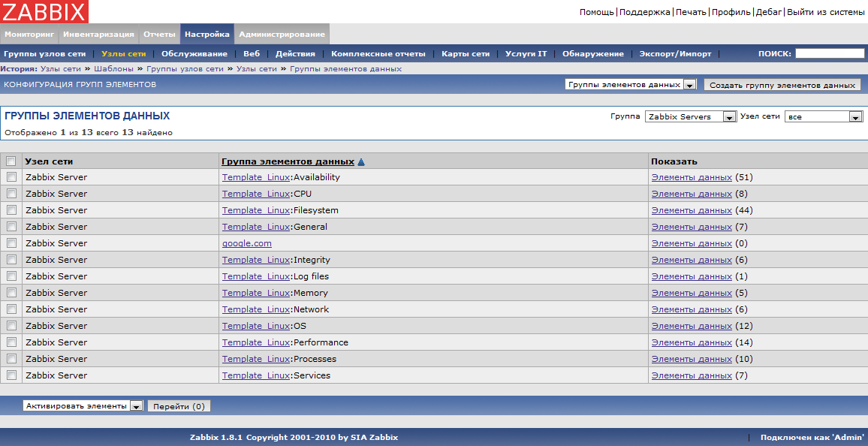
Task: Check the box for Template_Linux:Memory row
Action: coord(11,293)
